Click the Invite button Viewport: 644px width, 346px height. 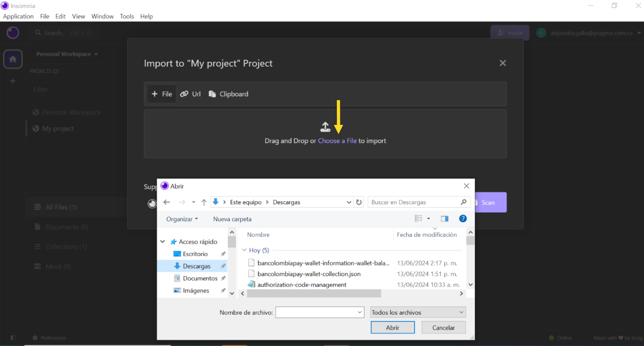coord(510,33)
